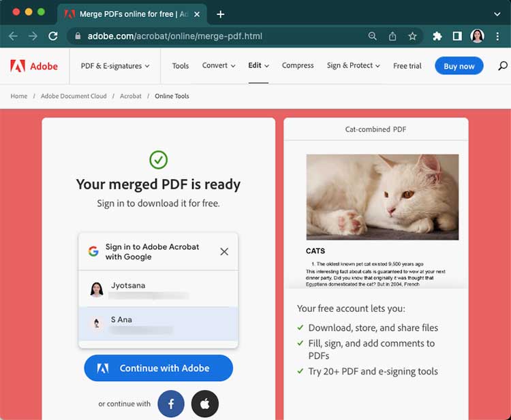
Task: Close the Merge PDFs tab
Action: coord(197,14)
